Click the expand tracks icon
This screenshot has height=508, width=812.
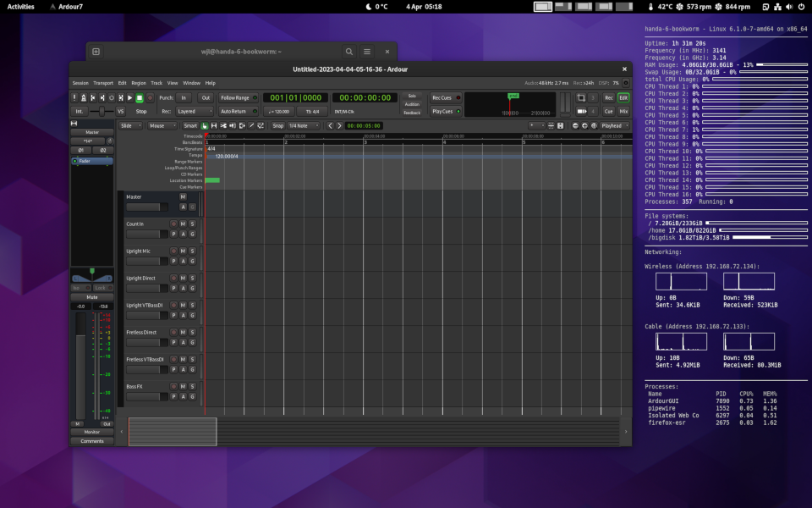pyautogui.click(x=560, y=125)
